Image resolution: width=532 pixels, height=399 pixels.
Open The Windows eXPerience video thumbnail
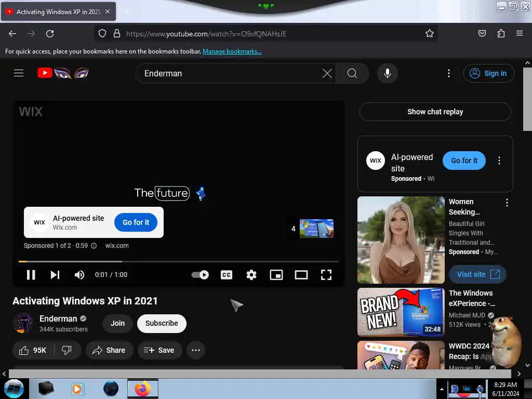401,312
